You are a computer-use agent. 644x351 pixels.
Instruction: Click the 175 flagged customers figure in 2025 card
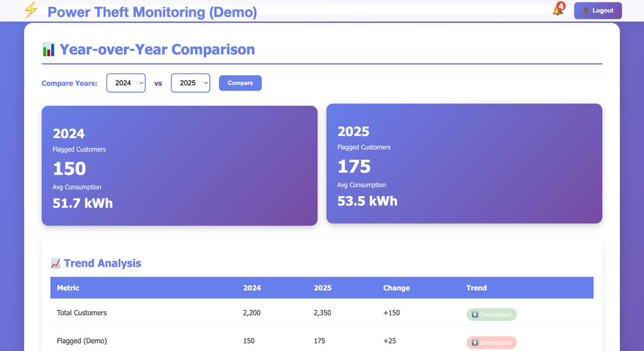(354, 166)
